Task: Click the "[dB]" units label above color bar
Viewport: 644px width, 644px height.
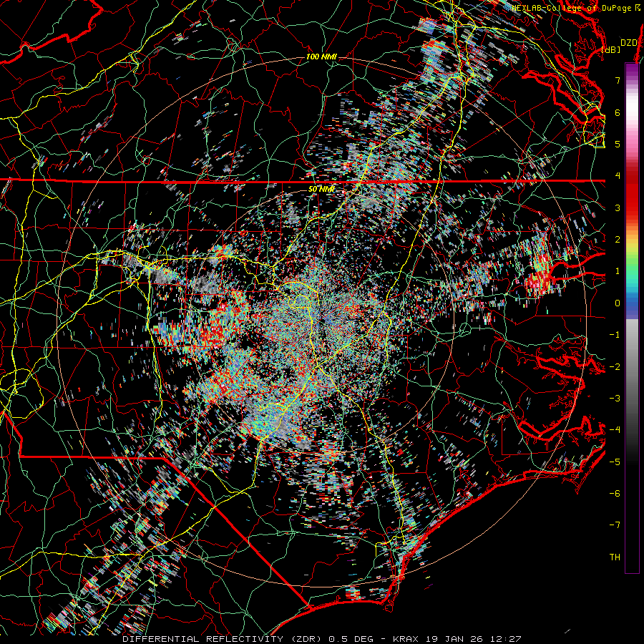Action: pos(611,49)
